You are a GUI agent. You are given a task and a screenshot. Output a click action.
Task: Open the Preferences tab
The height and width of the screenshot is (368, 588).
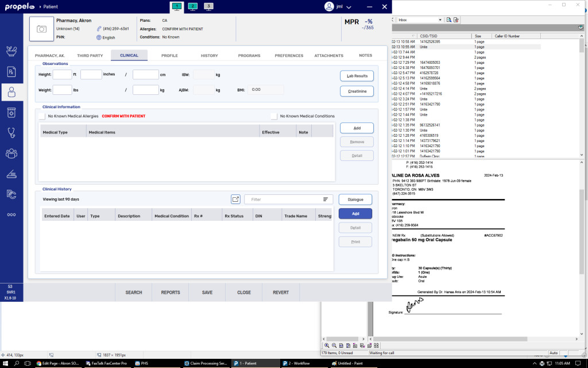click(289, 56)
